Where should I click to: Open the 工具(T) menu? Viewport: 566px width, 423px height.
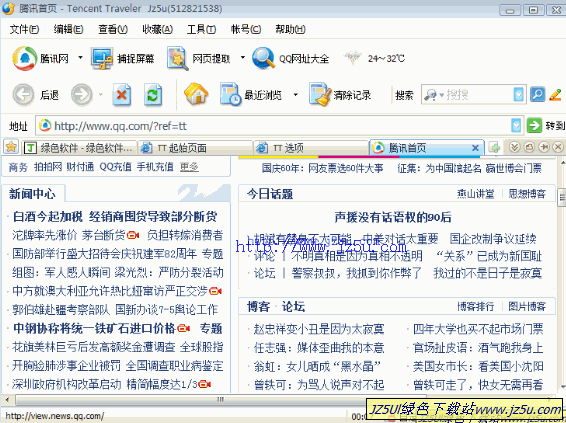click(x=201, y=29)
